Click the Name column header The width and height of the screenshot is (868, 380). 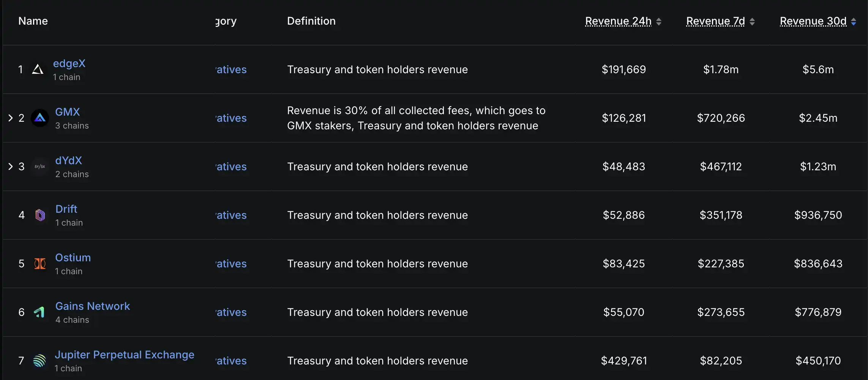click(33, 21)
